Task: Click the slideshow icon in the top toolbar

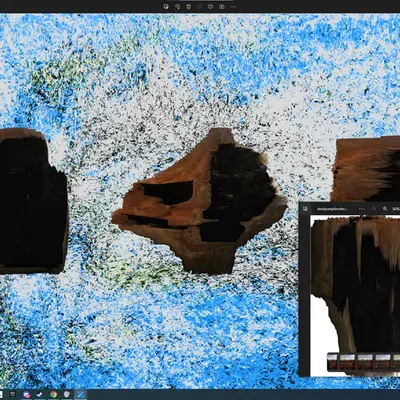Action: (222, 7)
